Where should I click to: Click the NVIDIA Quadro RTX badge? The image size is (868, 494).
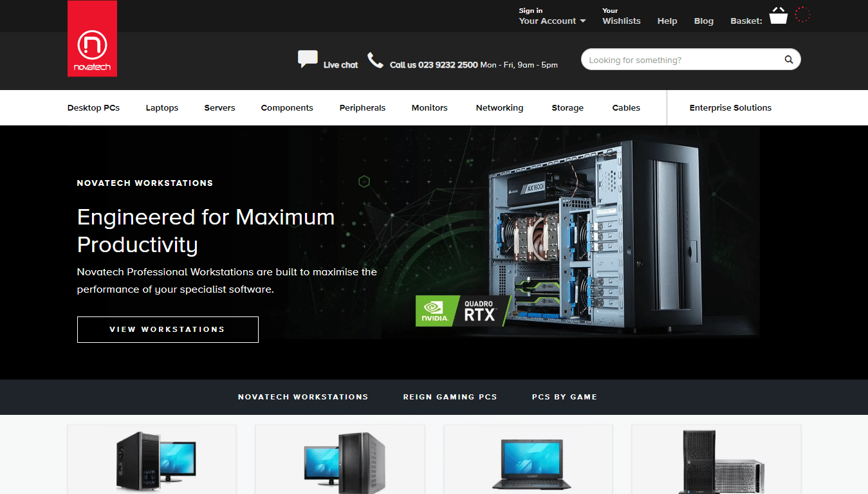(x=463, y=311)
